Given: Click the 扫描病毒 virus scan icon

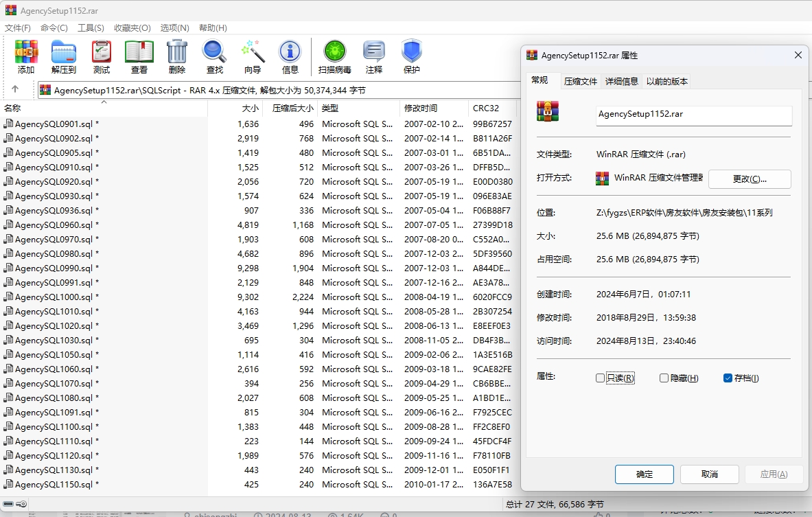Looking at the screenshot, I should click(335, 56).
